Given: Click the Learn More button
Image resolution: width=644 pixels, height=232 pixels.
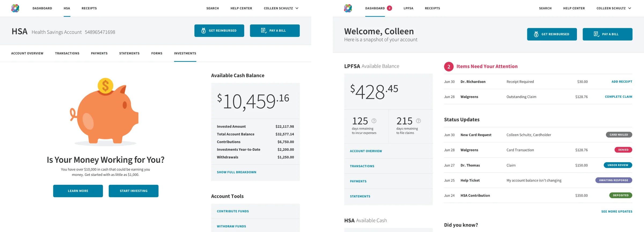Looking at the screenshot, I should tap(78, 191).
